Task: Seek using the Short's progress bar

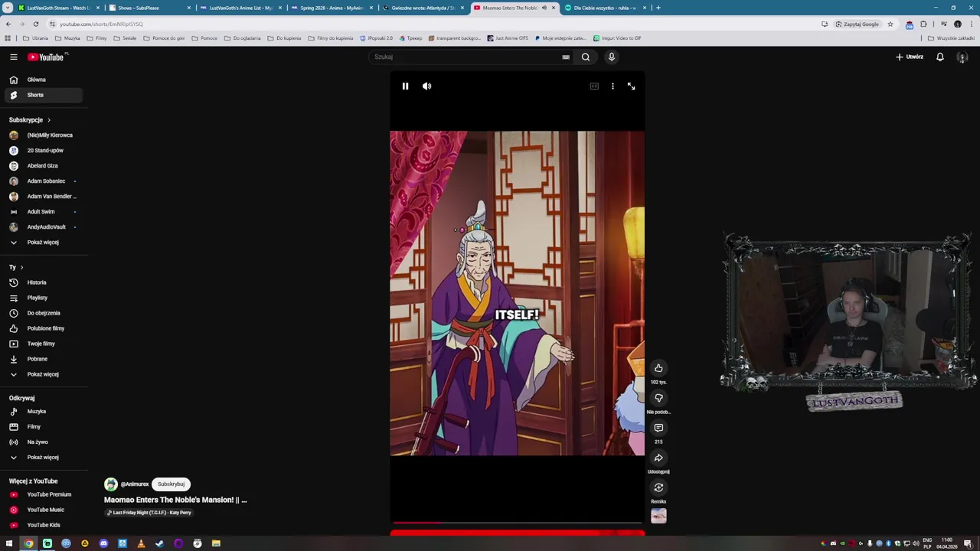Action: tap(517, 523)
